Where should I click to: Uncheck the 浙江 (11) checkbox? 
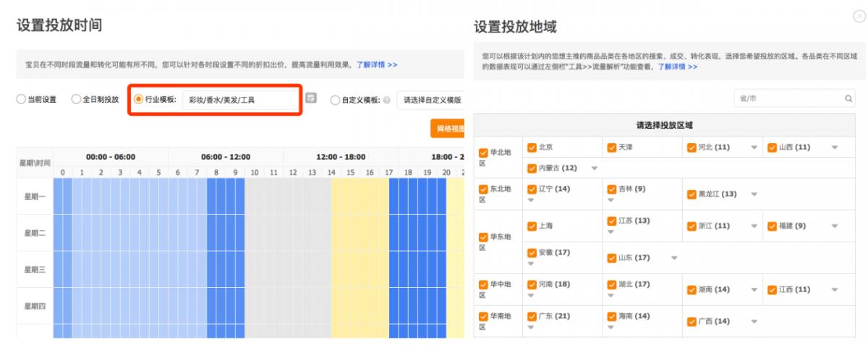coord(692,226)
